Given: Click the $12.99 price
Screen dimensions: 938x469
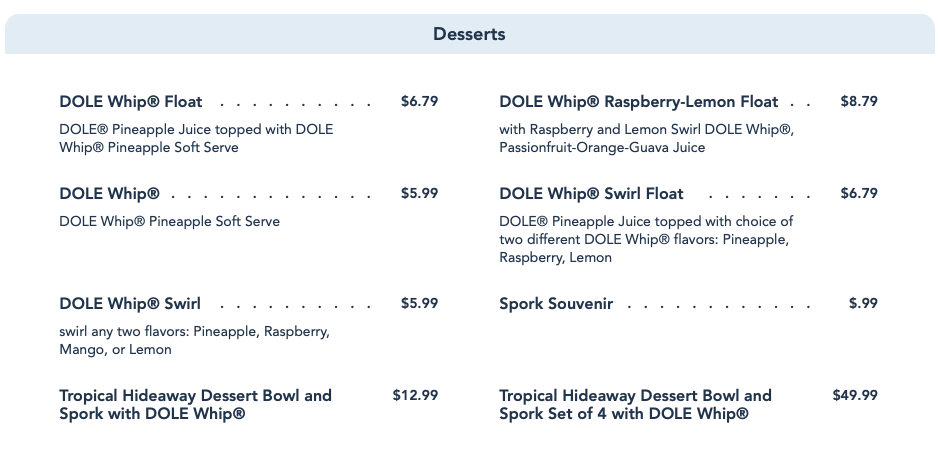Looking at the screenshot, I should (x=415, y=395).
